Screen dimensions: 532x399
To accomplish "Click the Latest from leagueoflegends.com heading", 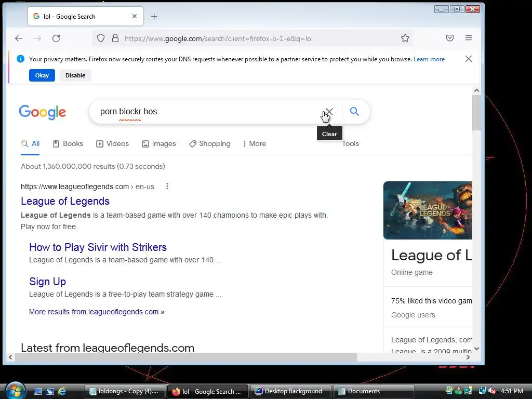I will [x=108, y=348].
